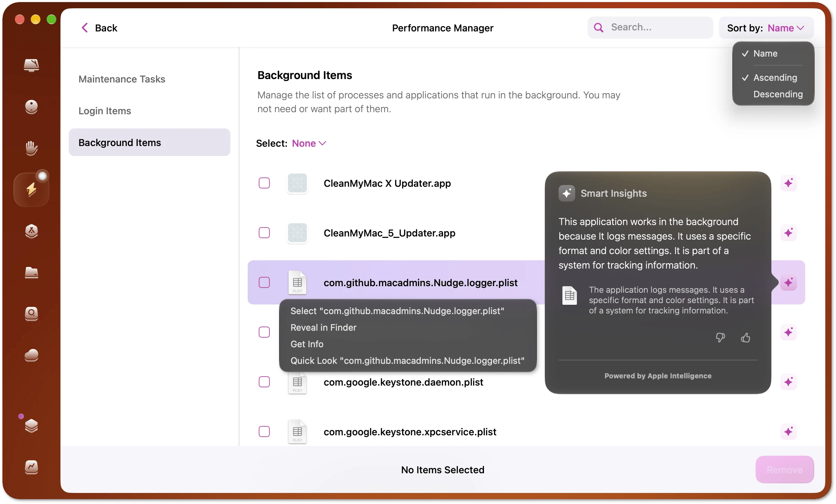Expand the Select None dropdown

(309, 143)
